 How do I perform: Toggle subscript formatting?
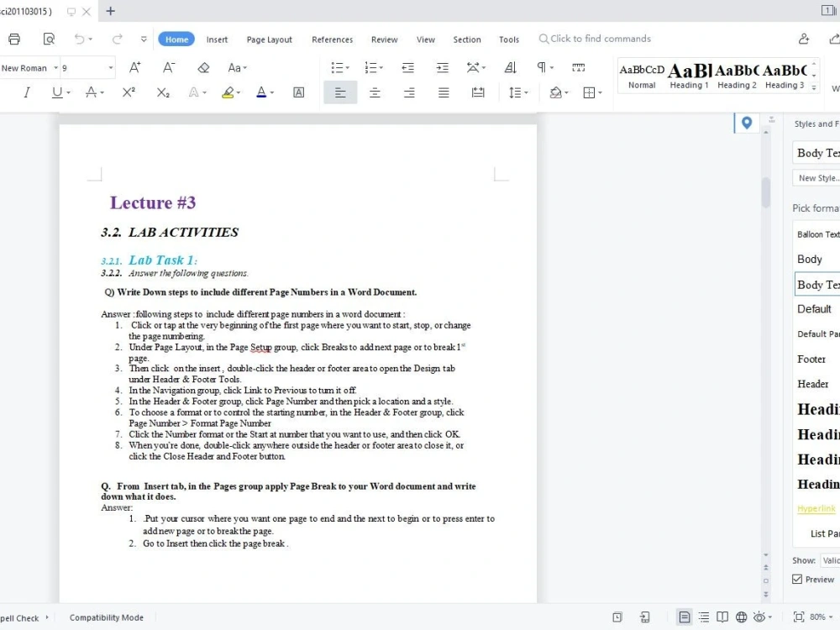163,92
